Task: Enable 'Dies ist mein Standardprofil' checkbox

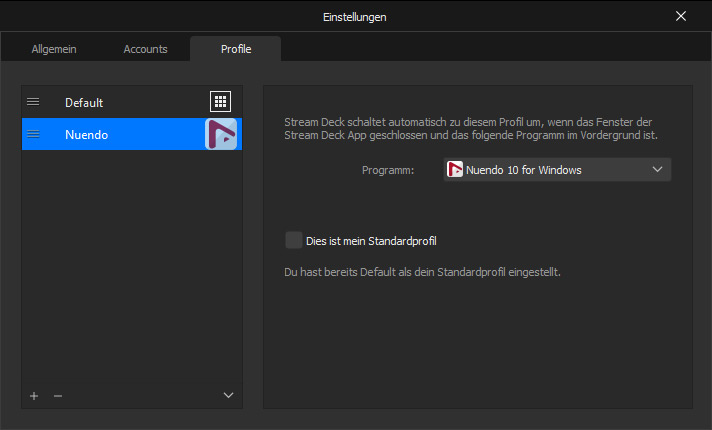Action: coord(293,240)
